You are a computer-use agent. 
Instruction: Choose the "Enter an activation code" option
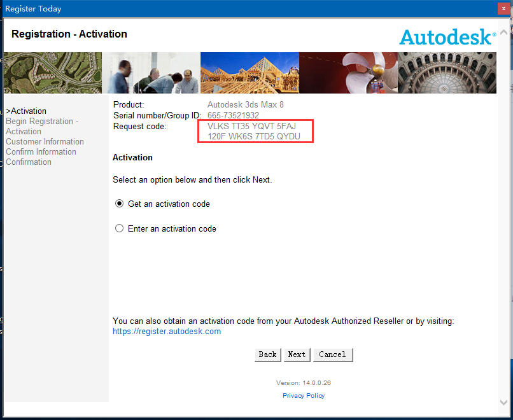point(119,228)
